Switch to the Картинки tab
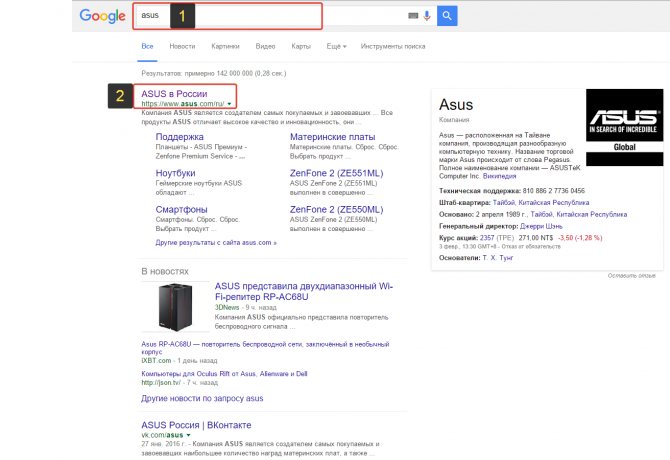Viewport: 670px width, 460px height. point(225,46)
